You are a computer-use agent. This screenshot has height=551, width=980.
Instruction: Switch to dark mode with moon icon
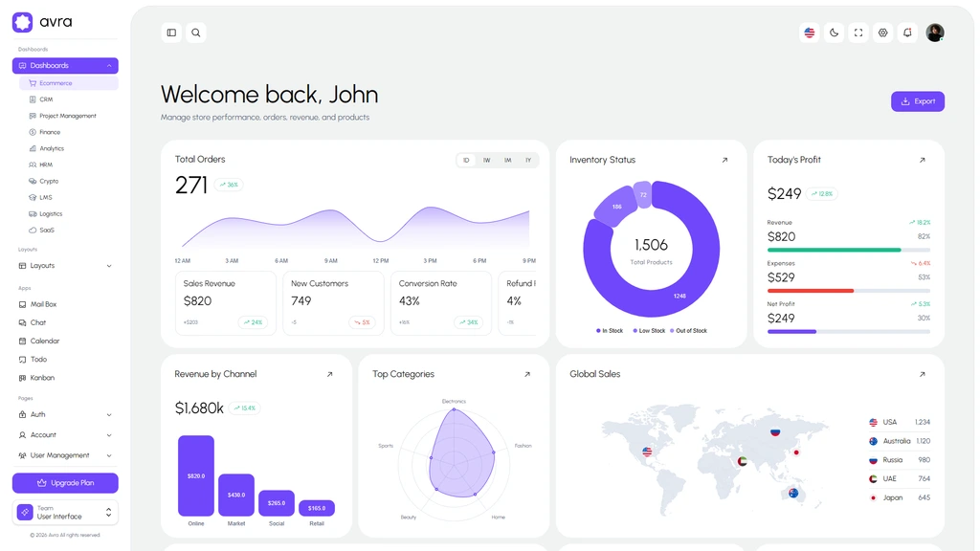(x=834, y=33)
